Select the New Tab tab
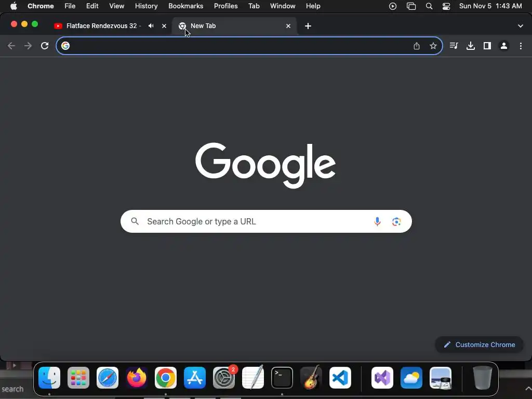532x399 pixels. click(234, 26)
